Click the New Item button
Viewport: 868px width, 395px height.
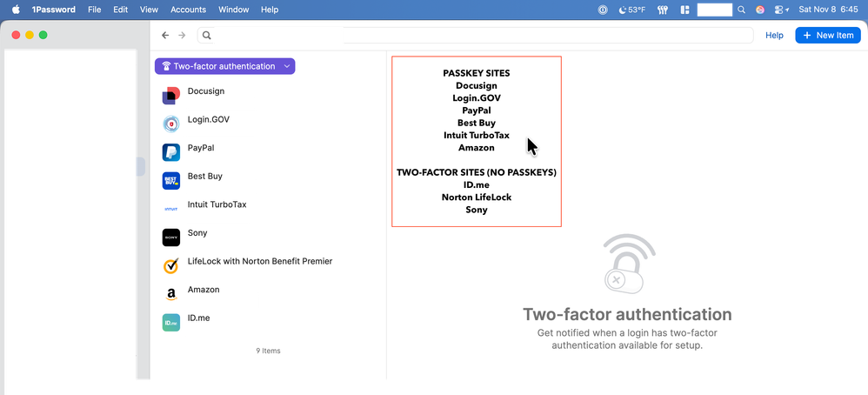point(827,36)
